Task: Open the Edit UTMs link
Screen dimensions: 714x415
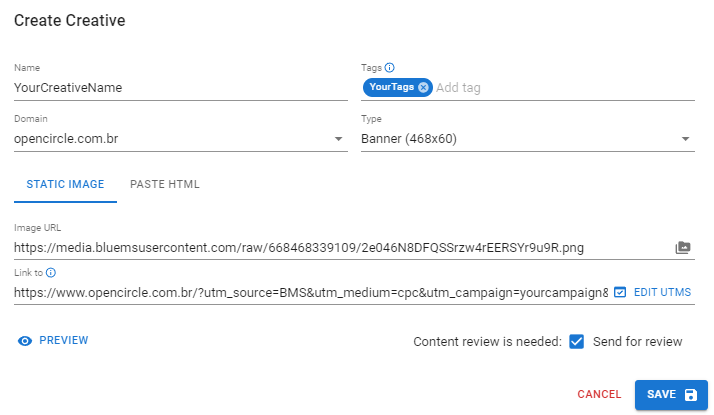Action: (662, 292)
